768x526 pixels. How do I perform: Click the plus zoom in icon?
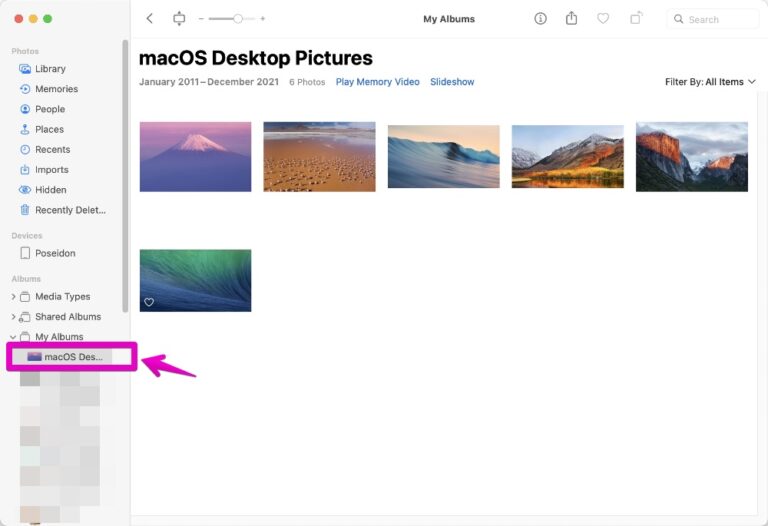click(x=263, y=19)
